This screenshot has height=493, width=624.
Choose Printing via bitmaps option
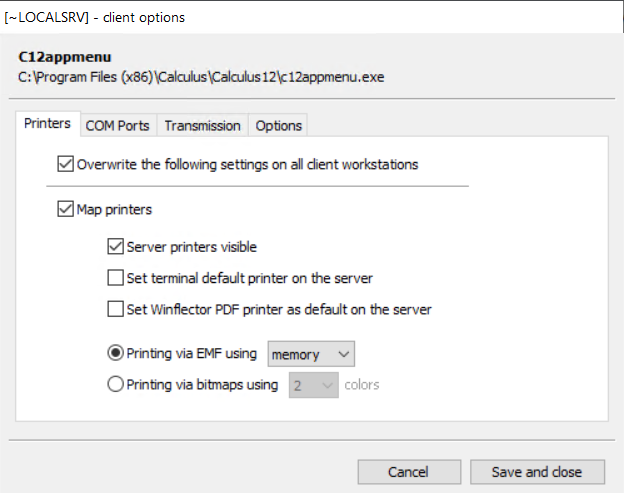[x=116, y=385]
